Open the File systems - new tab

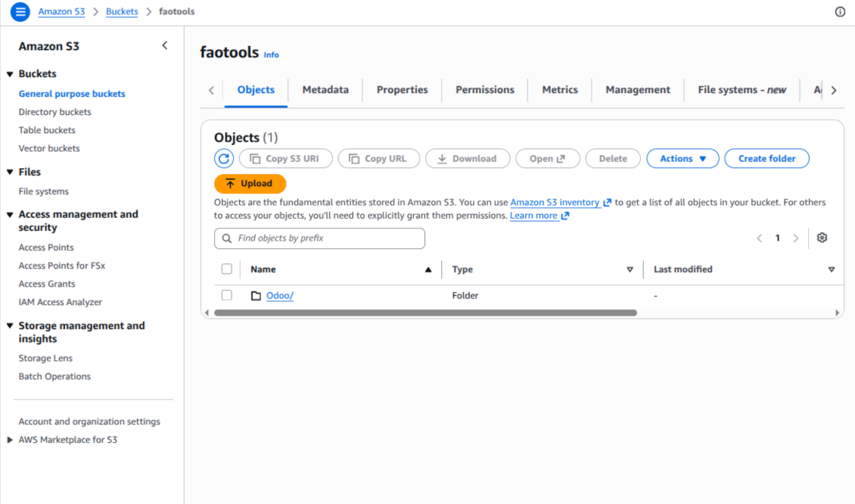[x=742, y=90]
